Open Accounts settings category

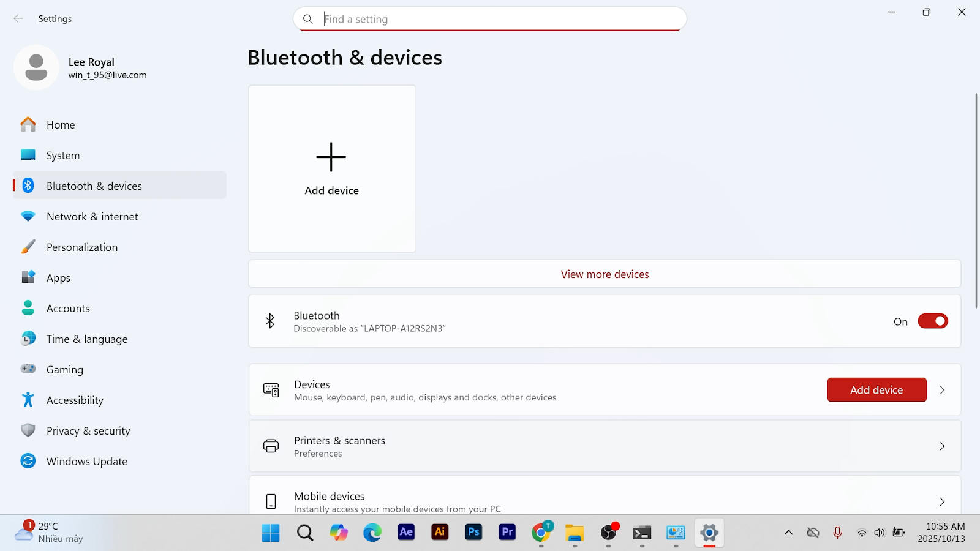pyautogui.click(x=120, y=308)
